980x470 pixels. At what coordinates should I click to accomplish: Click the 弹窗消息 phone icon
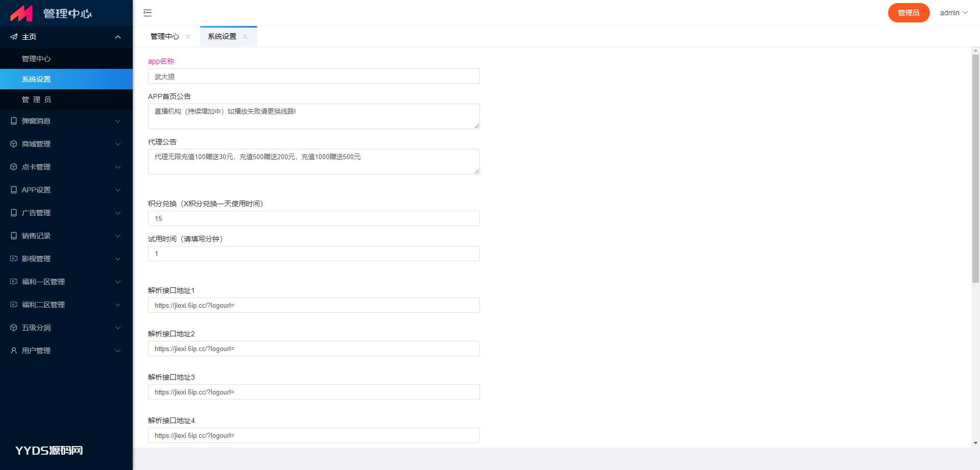tap(14, 121)
